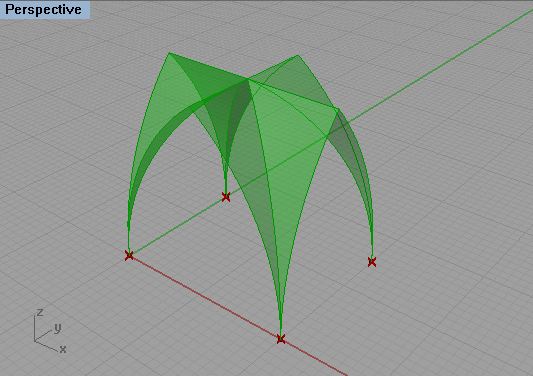Click the z label of the world axes icon
This screenshot has width=533, height=376.
click(x=40, y=312)
